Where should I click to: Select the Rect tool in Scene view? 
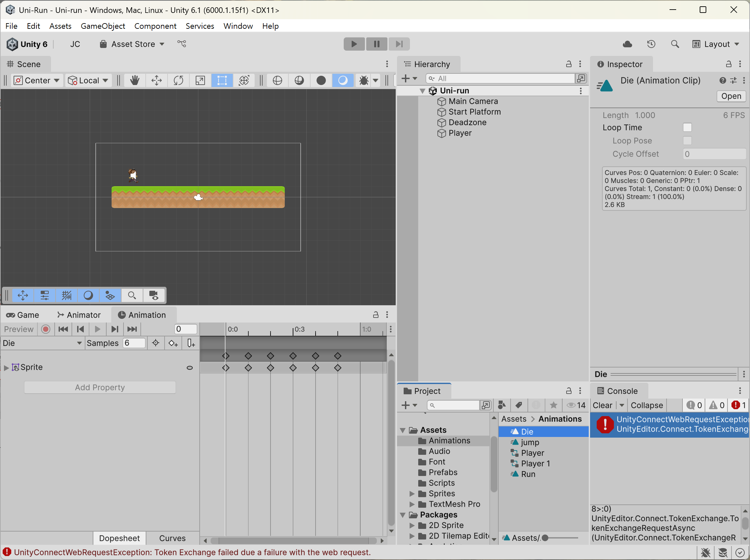coord(222,80)
